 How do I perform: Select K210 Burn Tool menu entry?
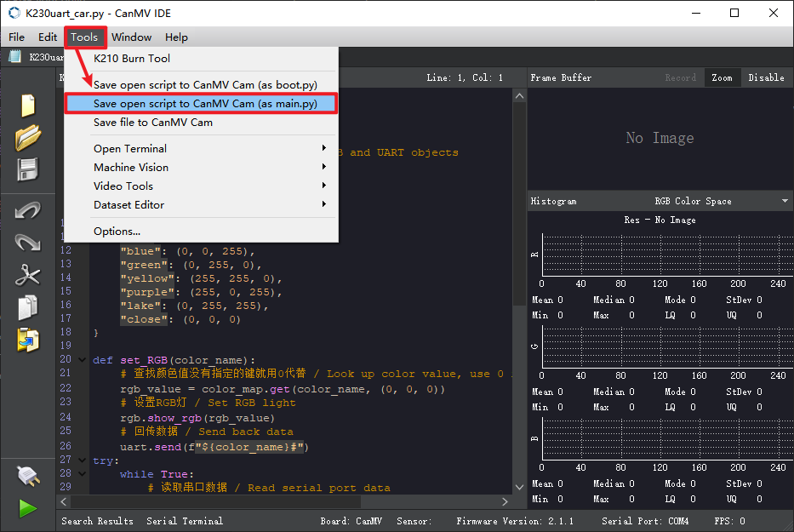click(202, 58)
